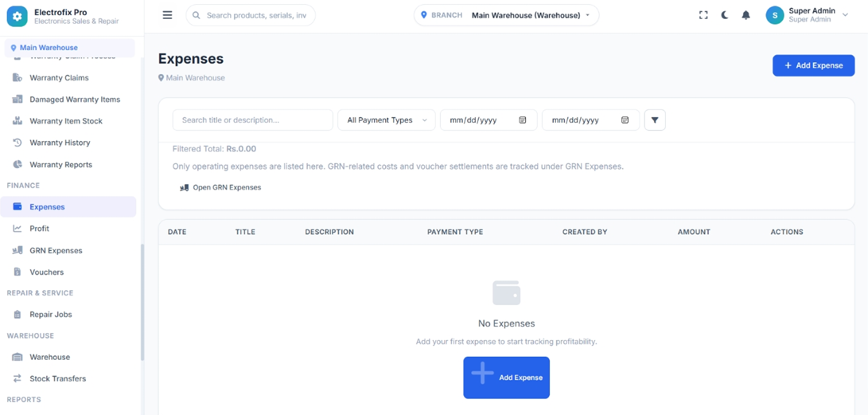Screen dimensions: 868x415
Task: Open the Branch Main Warehouse selector
Action: [x=506, y=15]
